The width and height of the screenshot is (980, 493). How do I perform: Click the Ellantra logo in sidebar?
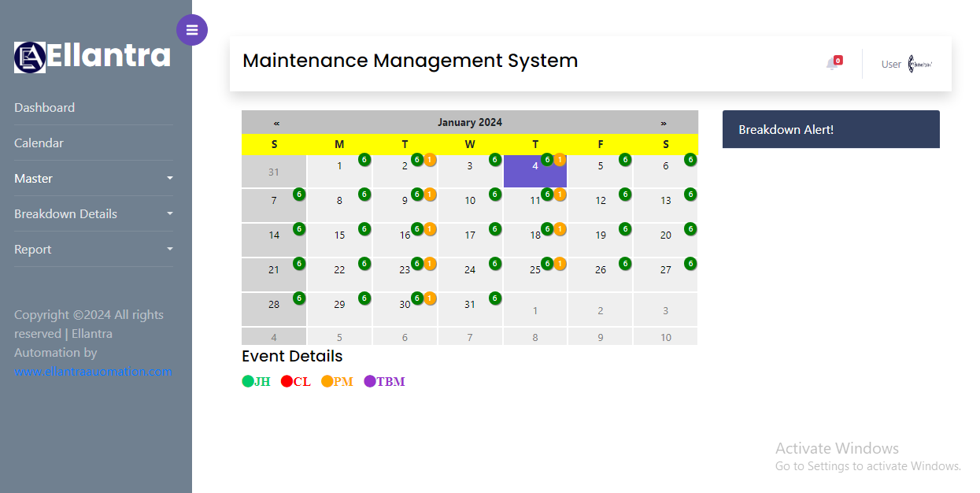click(x=92, y=57)
